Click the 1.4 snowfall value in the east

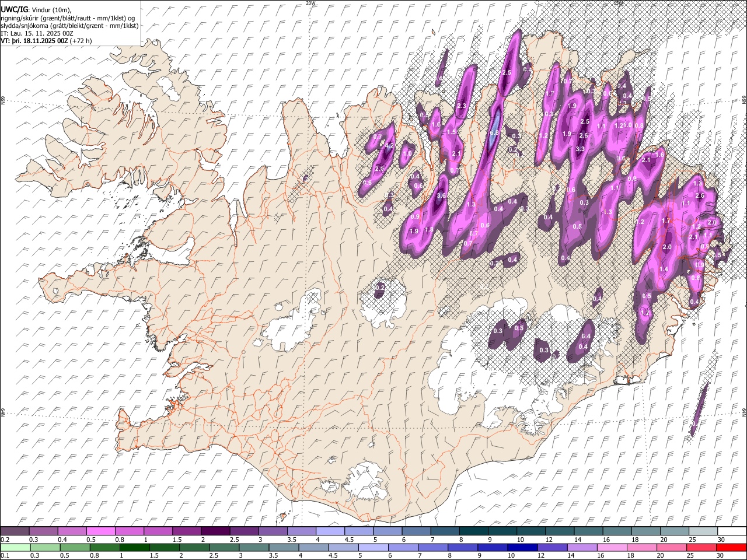(x=664, y=269)
